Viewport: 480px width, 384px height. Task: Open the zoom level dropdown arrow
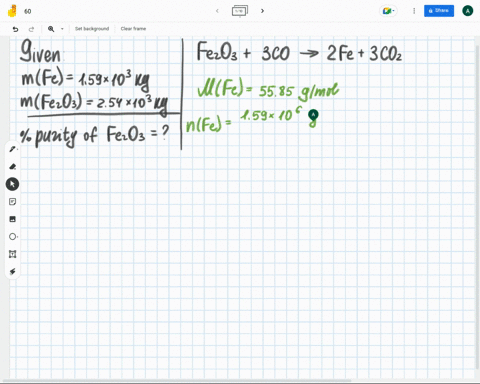click(x=62, y=29)
